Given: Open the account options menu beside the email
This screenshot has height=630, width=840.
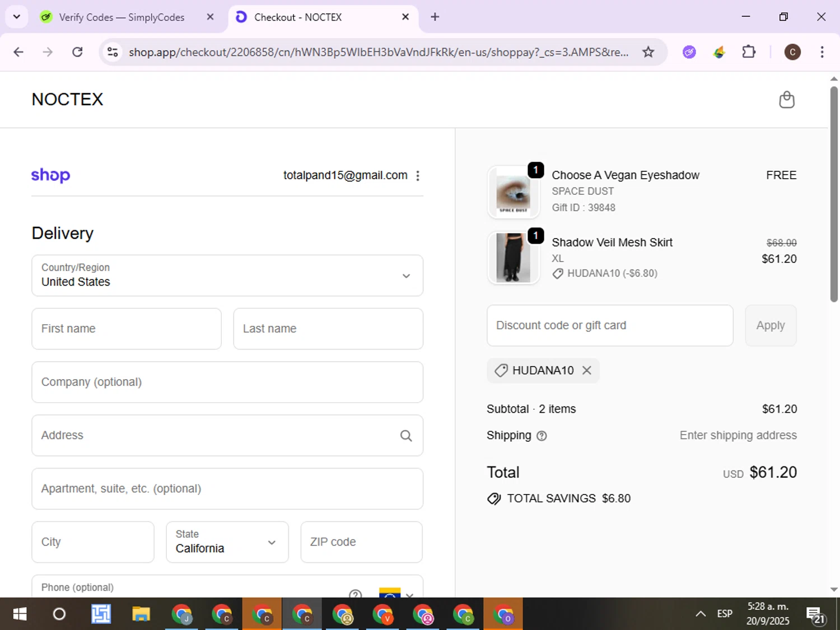Looking at the screenshot, I should point(418,176).
